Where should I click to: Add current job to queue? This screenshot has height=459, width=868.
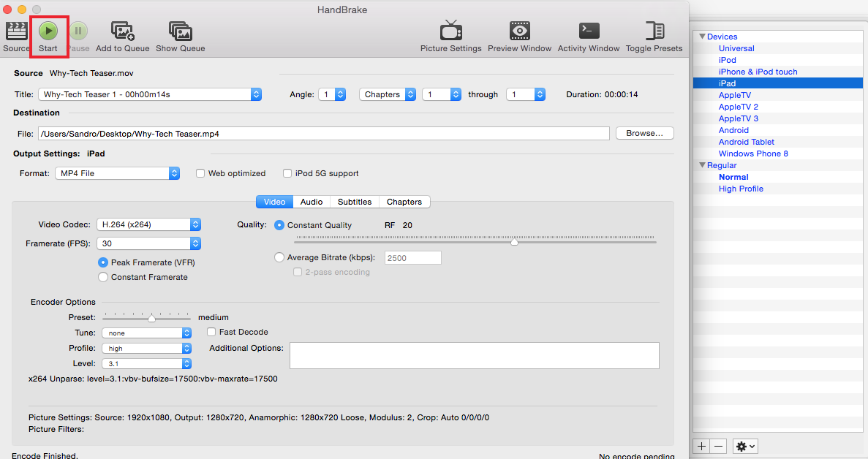pyautogui.click(x=122, y=31)
